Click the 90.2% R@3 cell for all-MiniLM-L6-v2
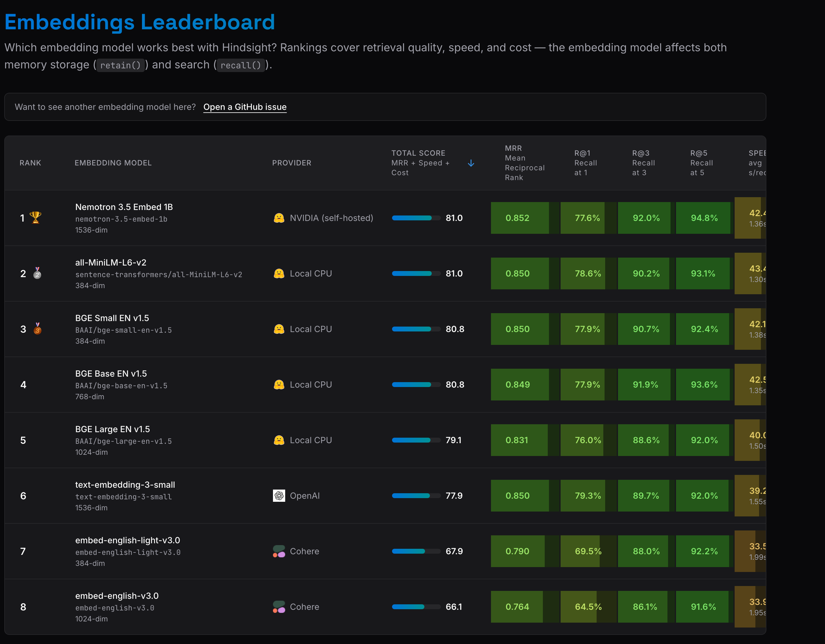Screen dimensions: 825x644 646,273
